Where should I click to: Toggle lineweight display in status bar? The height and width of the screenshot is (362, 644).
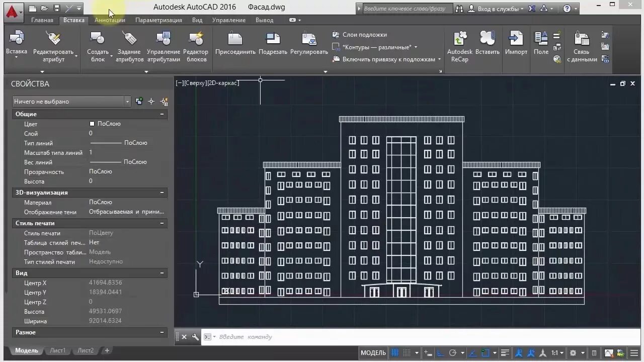pyautogui.click(x=505, y=353)
